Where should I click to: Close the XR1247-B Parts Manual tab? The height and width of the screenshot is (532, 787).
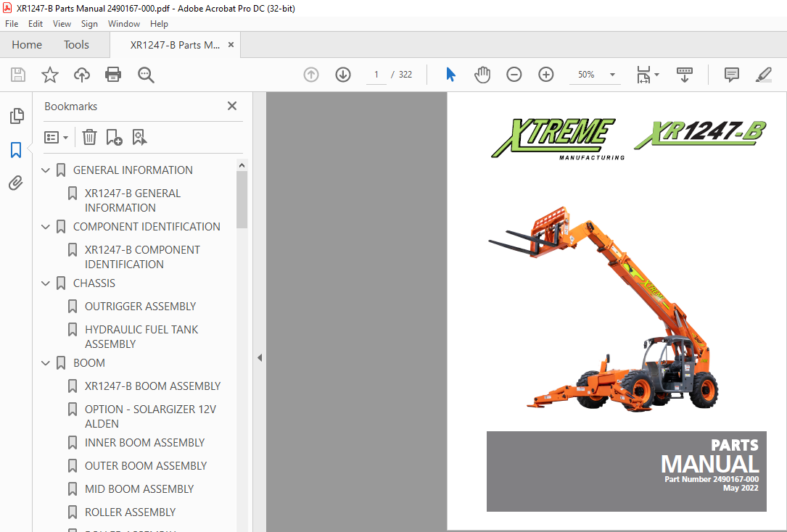point(231,45)
